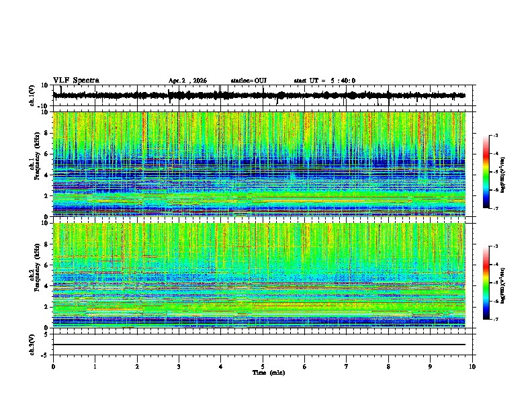
Task: Click the "4" kHz tick on ch.2 spectrogram
Action: [x=47, y=286]
